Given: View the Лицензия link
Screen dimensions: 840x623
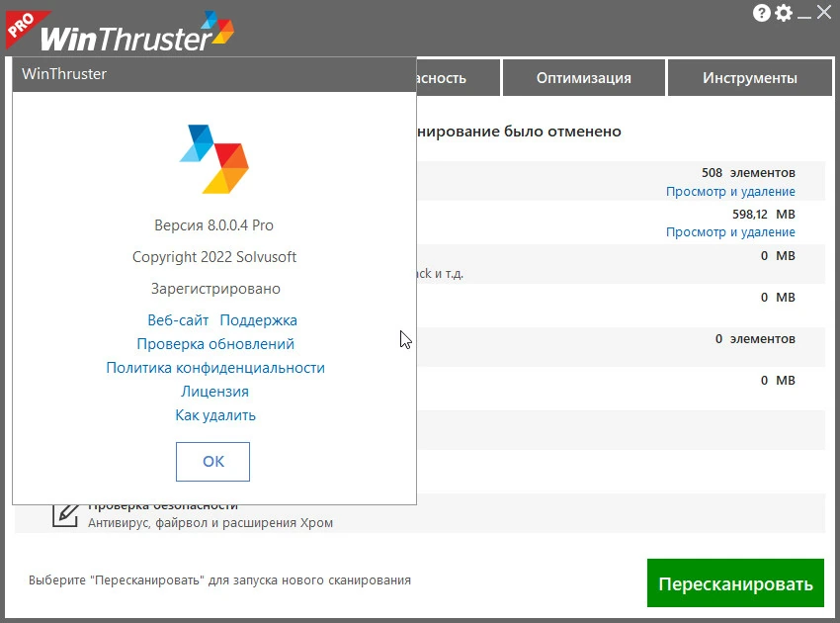Looking at the screenshot, I should [214, 392].
